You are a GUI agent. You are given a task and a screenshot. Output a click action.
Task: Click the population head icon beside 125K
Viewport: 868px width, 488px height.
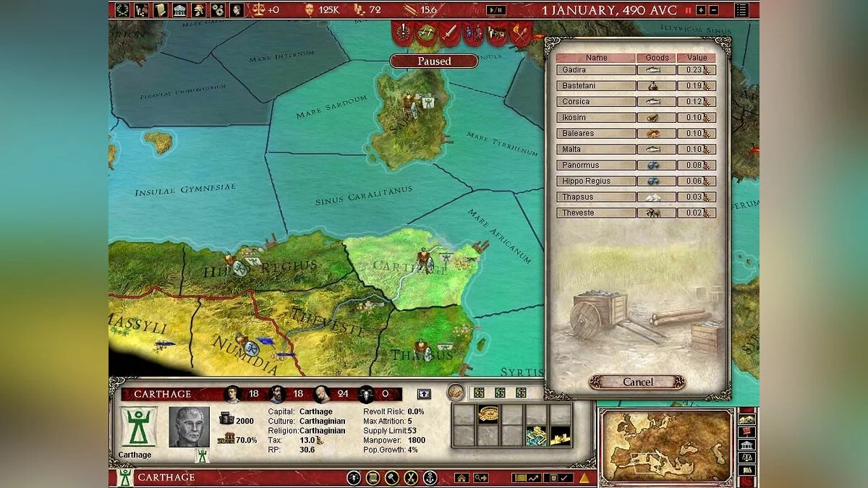(x=309, y=9)
